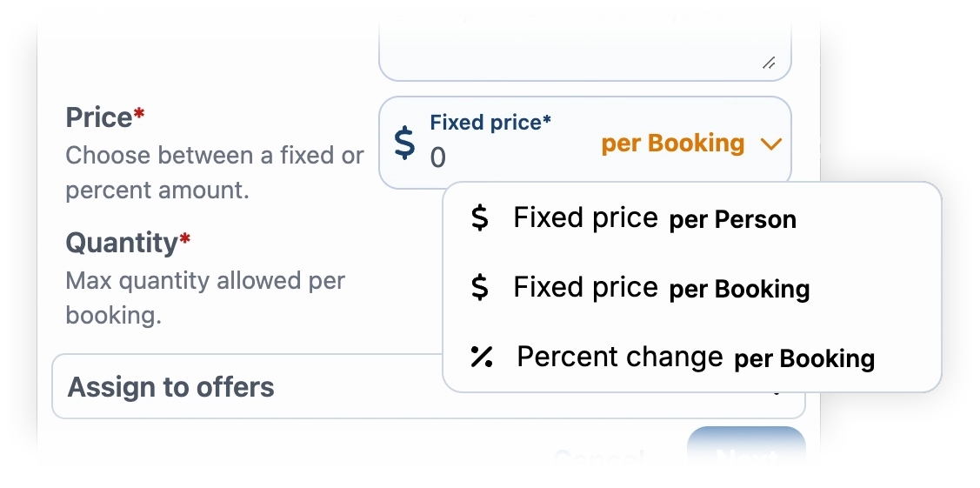Click the "Max quantity allowed per booking" helper text

pyautogui.click(x=205, y=297)
